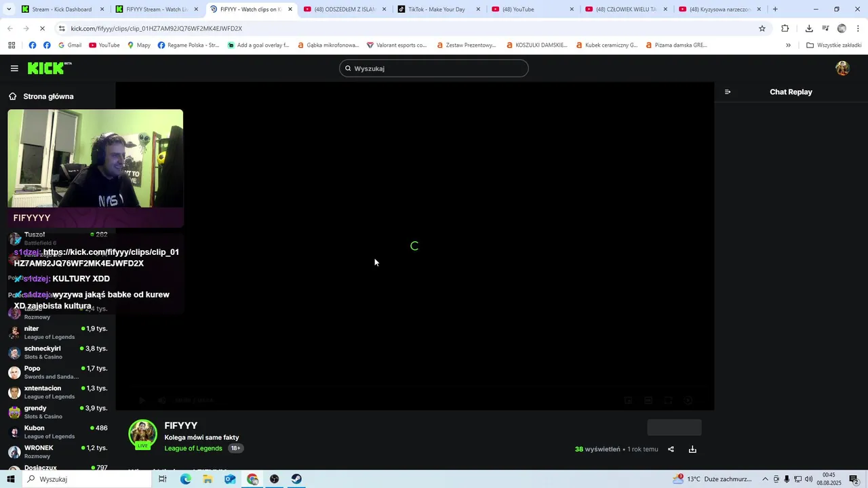The width and height of the screenshot is (868, 488).
Task: Open the grendy channel in sidebar
Action: [x=58, y=412]
